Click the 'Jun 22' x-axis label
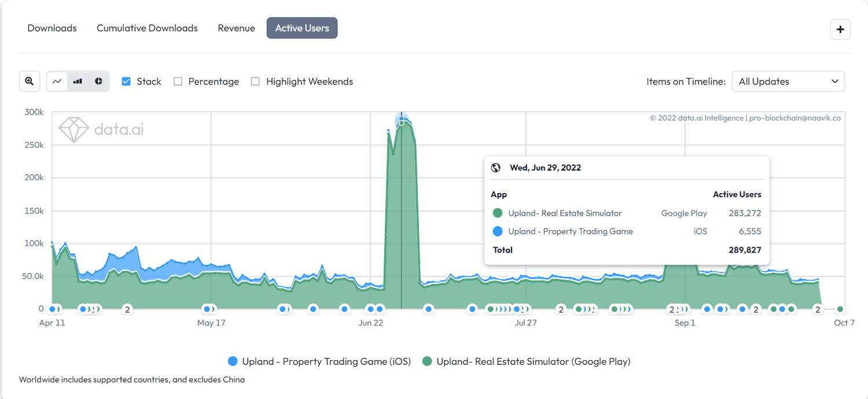This screenshot has width=868, height=399. pyautogui.click(x=371, y=323)
